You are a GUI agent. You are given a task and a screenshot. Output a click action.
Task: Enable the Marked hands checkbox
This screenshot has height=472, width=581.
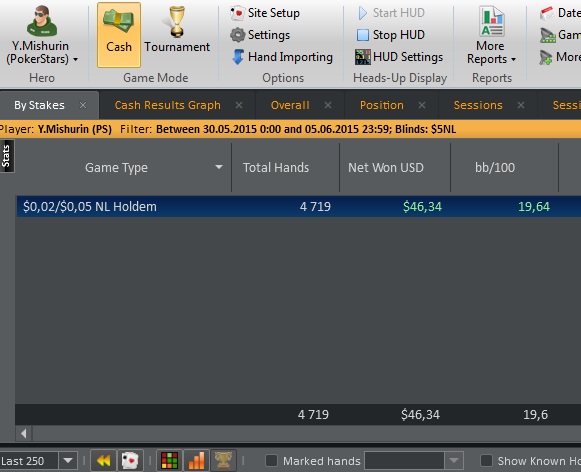click(x=272, y=461)
